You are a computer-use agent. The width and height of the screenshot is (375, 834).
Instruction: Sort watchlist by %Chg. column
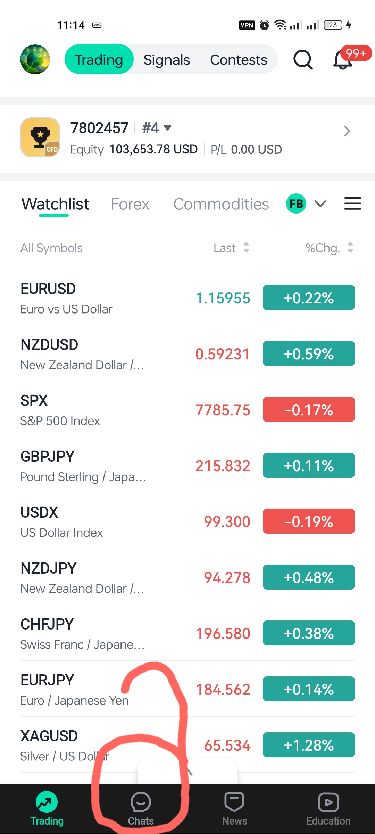coord(329,248)
